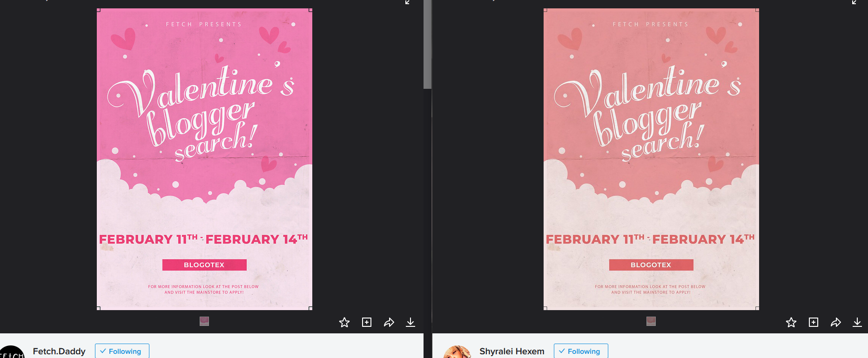Toggle Following for Shyralei Hexem
868x358 pixels.
(581, 351)
